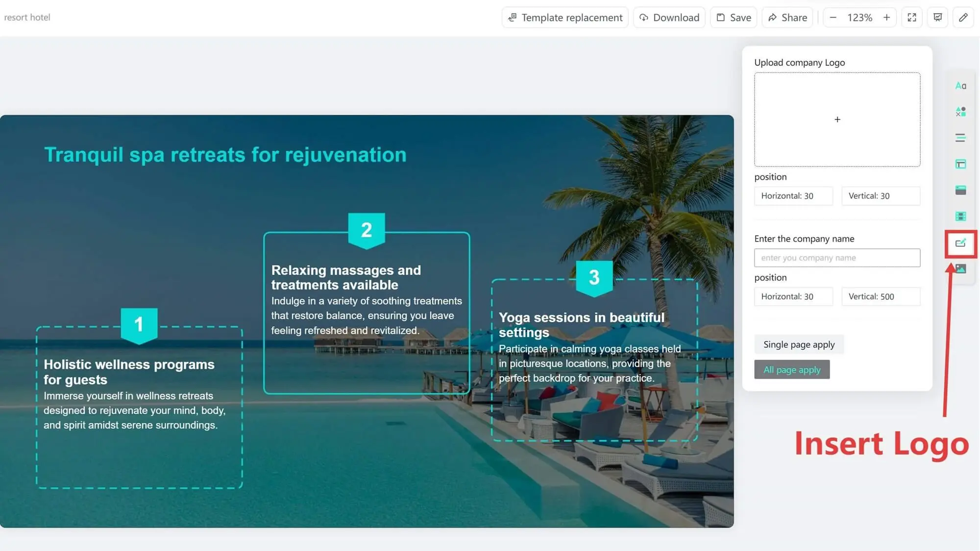Share the presentation

click(787, 18)
